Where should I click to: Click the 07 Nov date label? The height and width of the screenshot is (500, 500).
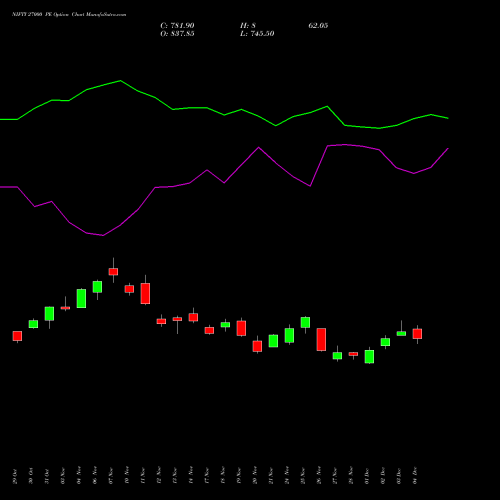[x=111, y=476]
